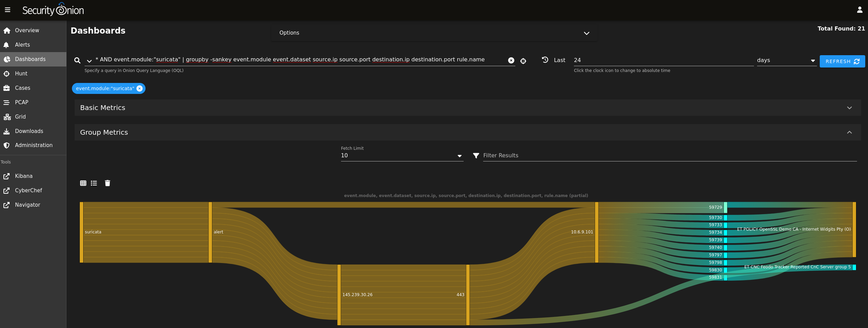Viewport: 868px width, 328px height.
Task: Launch CyberChef external tool
Action: [x=33, y=191]
